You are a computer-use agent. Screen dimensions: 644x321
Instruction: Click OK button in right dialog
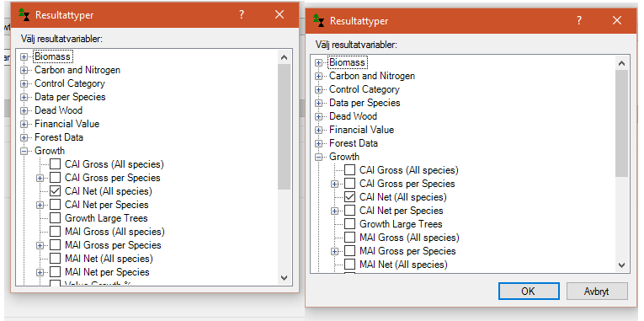click(529, 291)
